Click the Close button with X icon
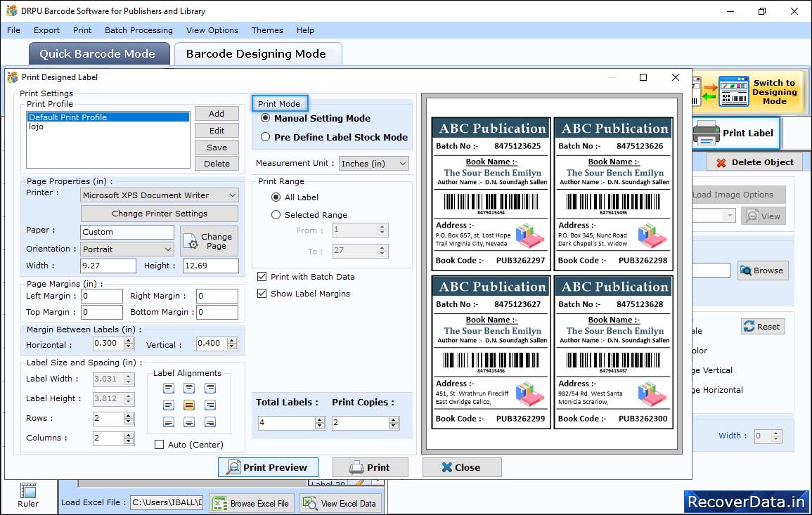812x515 pixels. pos(461,467)
